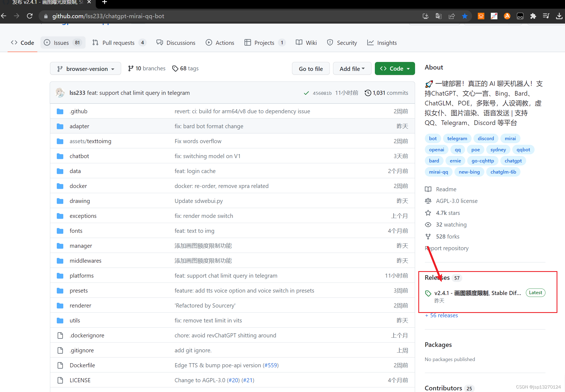The image size is (565, 392).
Task: Open a new browser tab with plus icon
Action: pos(105,2)
